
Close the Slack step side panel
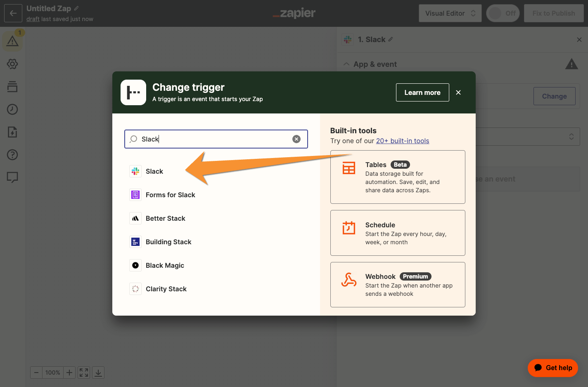pyautogui.click(x=579, y=40)
